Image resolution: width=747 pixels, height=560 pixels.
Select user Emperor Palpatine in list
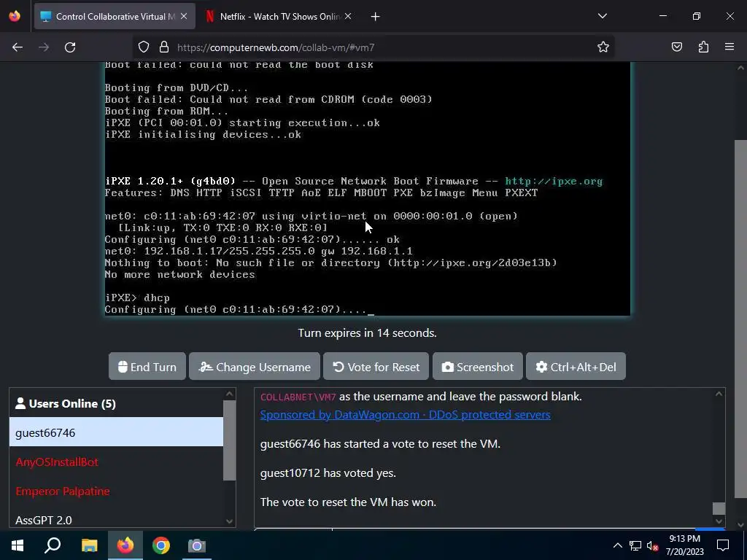click(116, 491)
